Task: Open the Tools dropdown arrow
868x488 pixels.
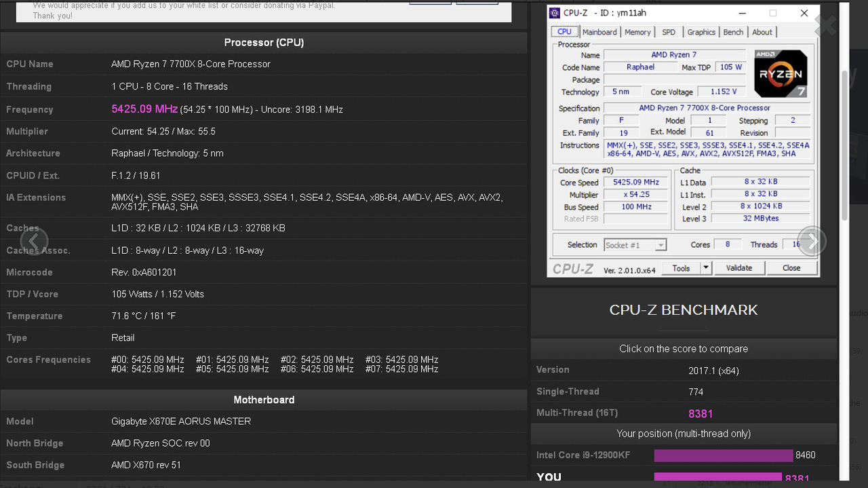Action: 705,268
